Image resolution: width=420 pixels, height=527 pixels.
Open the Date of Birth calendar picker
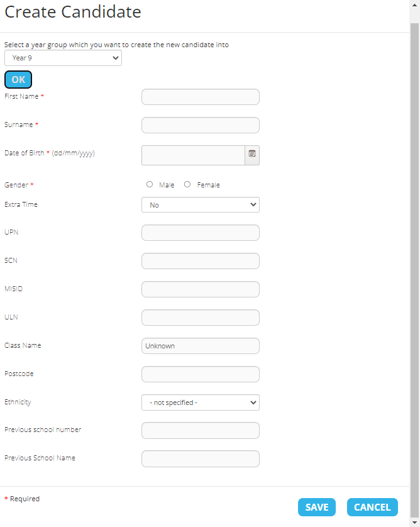tap(252, 153)
